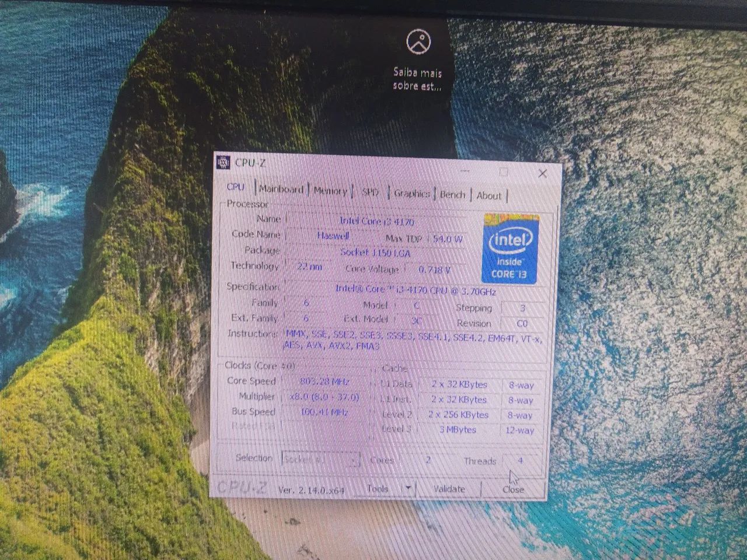This screenshot has width=747, height=560.
Task: Click Level 3 value '3 MBytes'
Action: coord(458,429)
